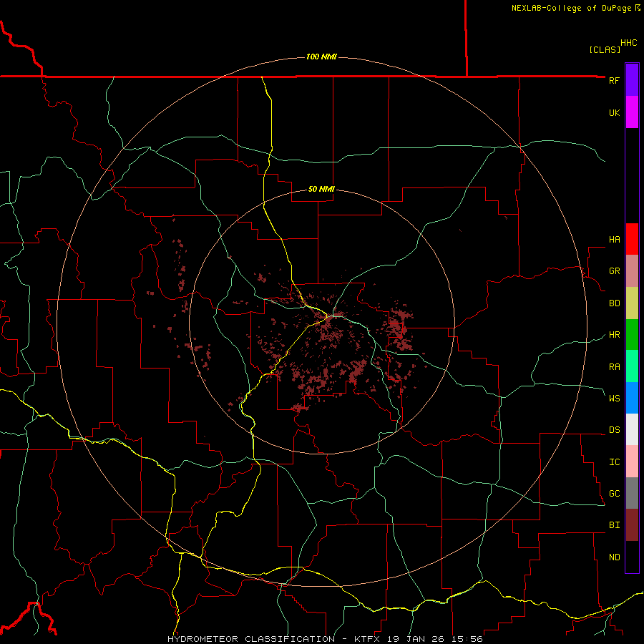This screenshot has width=644, height=644.
Task: Click the RF legend label
Action: (614, 80)
